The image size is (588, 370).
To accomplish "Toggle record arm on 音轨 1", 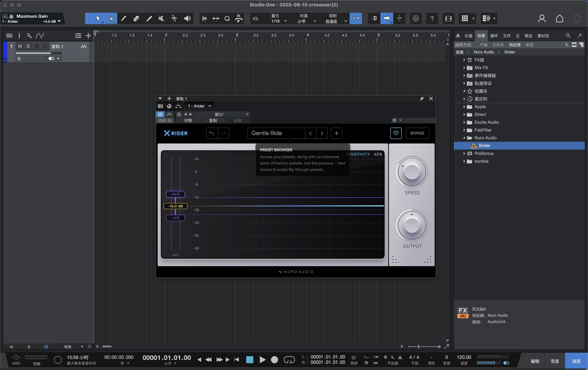I will 37,46.
